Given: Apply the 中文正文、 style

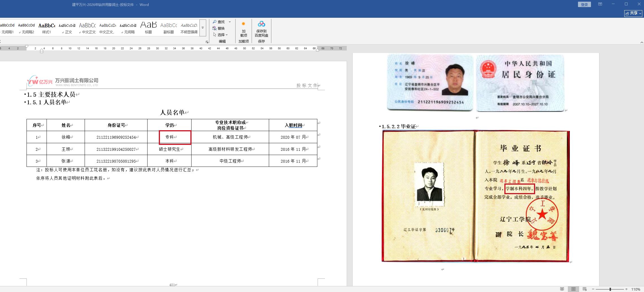Looking at the screenshot, I should (x=107, y=28).
